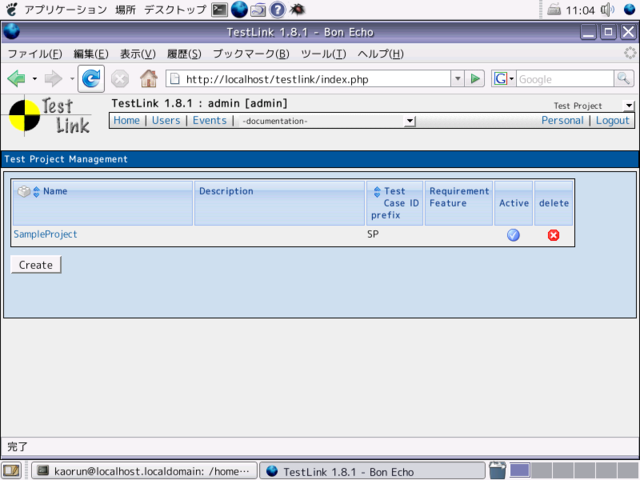Go back with the green back arrow
Image resolution: width=640 pixels, height=480 pixels.
tap(16, 78)
